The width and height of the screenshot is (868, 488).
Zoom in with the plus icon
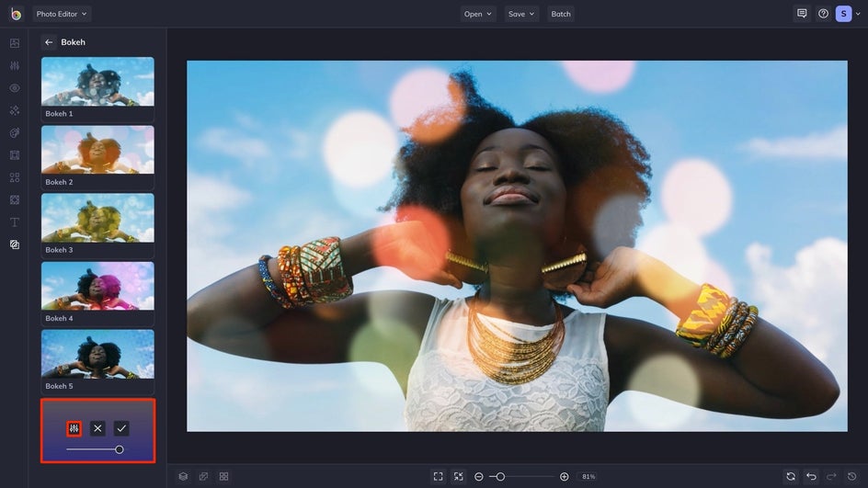[x=564, y=476]
